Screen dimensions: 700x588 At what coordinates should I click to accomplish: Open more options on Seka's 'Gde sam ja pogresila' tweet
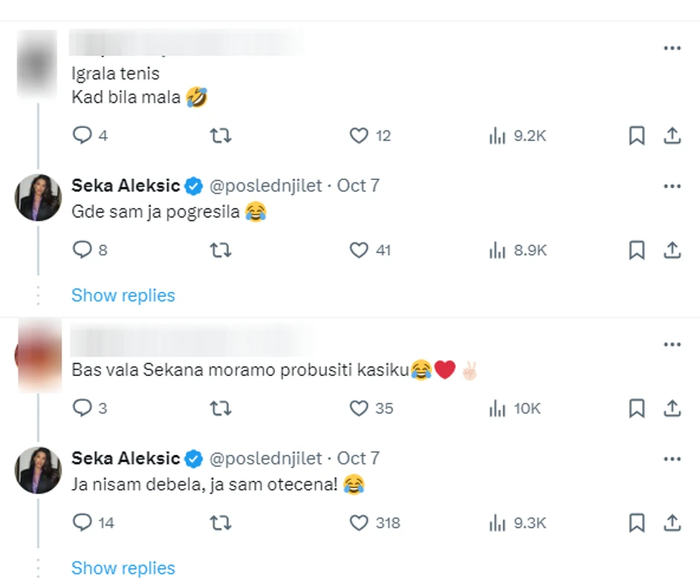(x=672, y=186)
